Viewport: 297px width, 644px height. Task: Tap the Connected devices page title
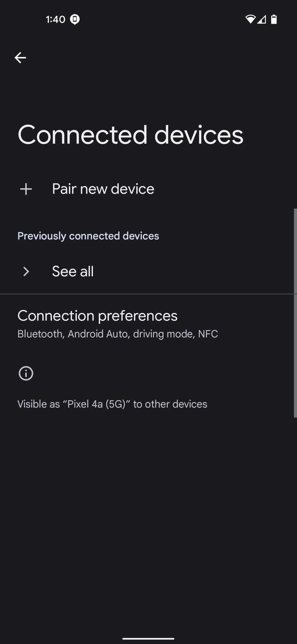click(x=130, y=135)
